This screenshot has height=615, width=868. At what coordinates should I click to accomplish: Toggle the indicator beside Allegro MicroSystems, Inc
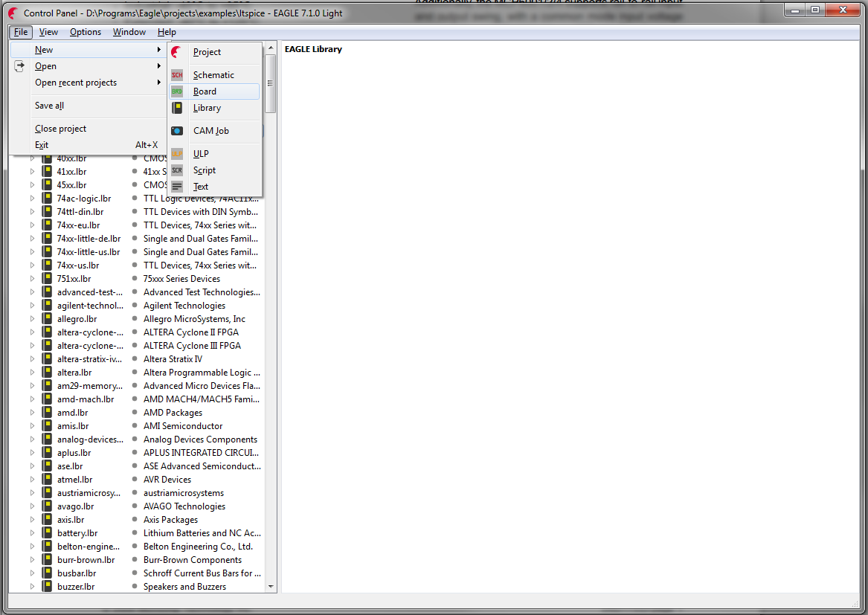point(135,318)
